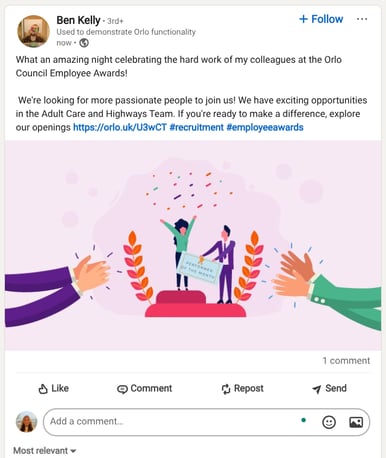Viewport: 386px width, 458px height.
Task: Focus the Add a comment field
Action: (206, 422)
